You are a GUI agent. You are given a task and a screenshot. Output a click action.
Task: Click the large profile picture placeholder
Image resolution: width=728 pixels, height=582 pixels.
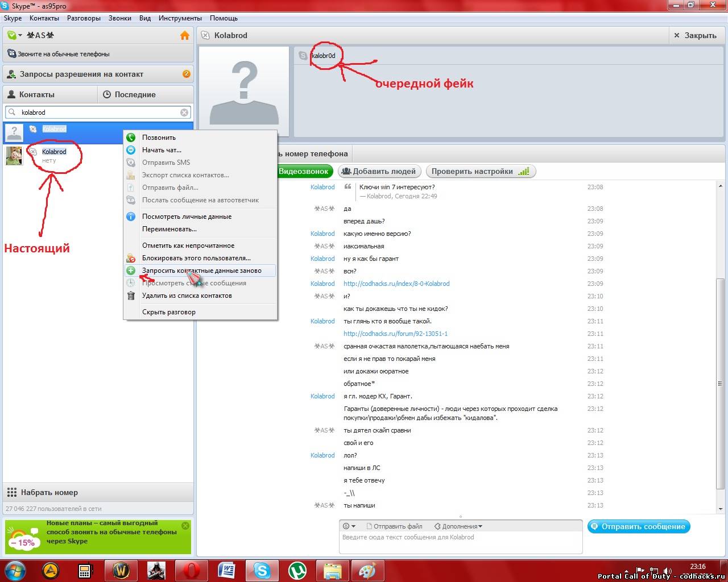[244, 92]
